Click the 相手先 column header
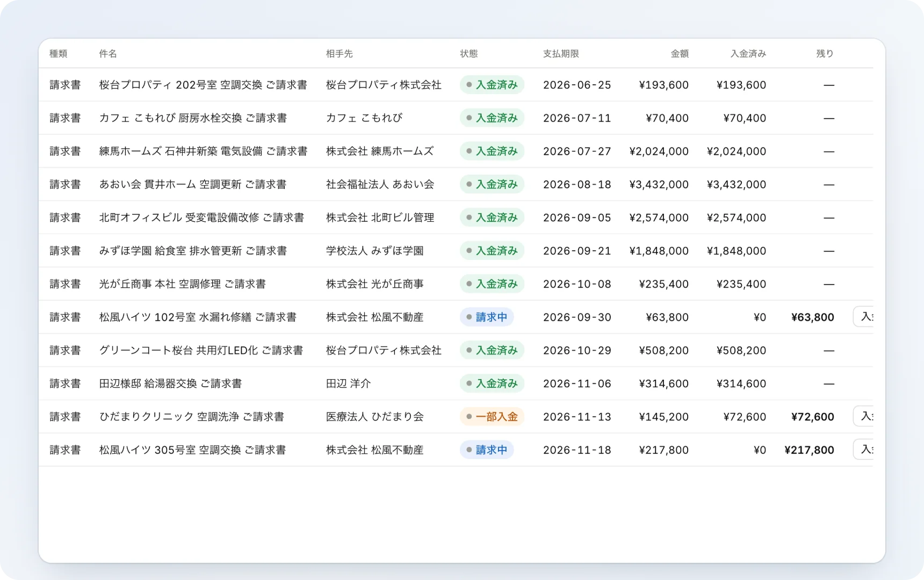924x580 pixels. (x=340, y=54)
